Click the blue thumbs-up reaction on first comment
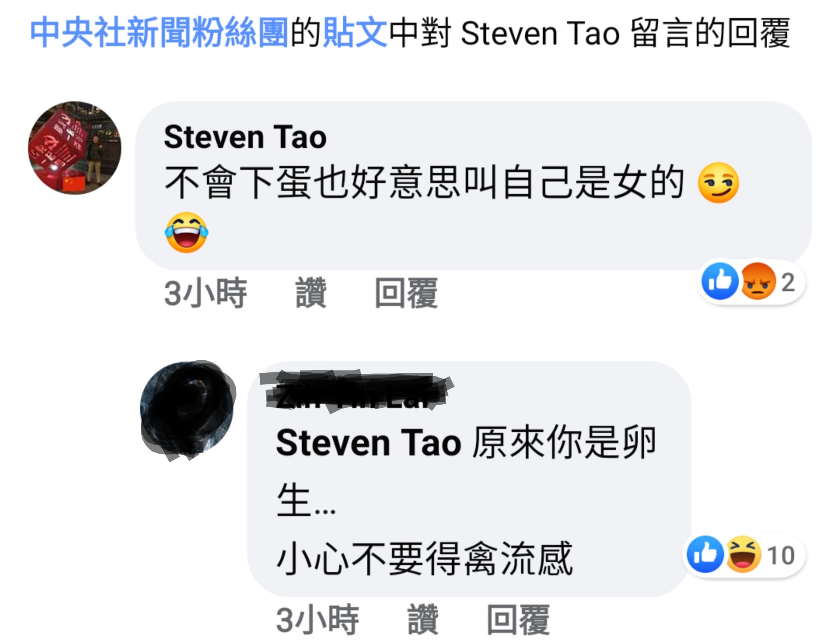 tap(720, 281)
